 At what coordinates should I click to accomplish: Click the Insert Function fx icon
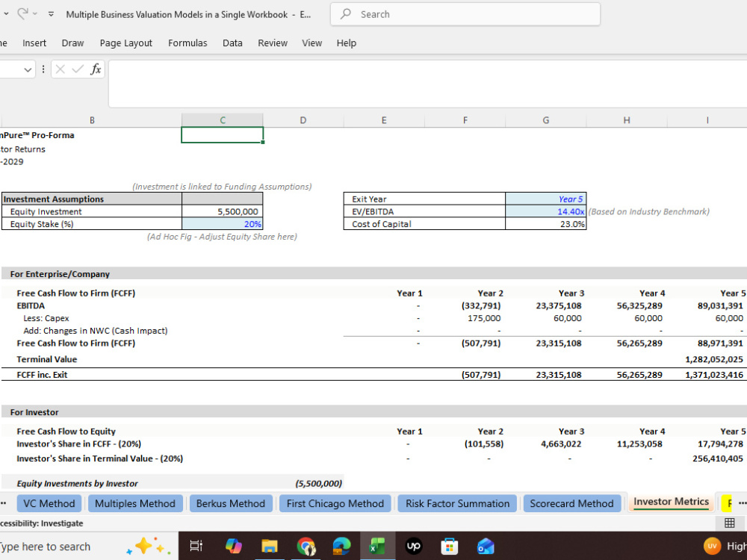pyautogui.click(x=96, y=69)
